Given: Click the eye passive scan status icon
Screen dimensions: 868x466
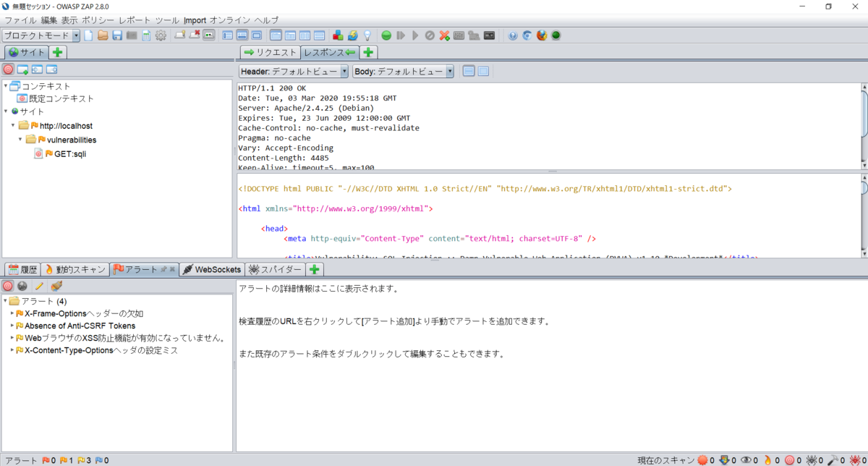Looking at the screenshot, I should pos(746,460).
